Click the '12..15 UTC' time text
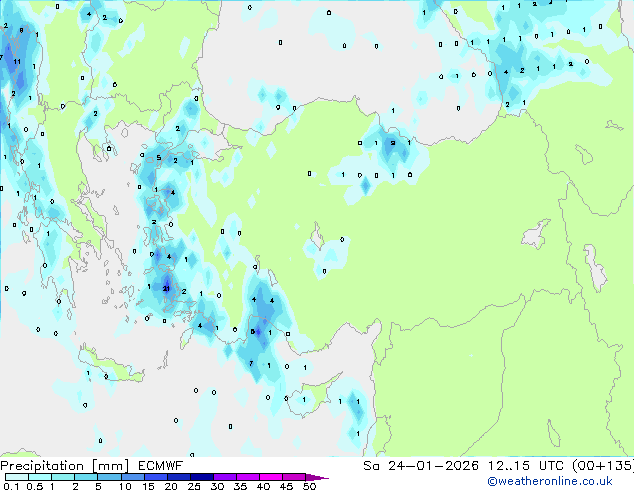The image size is (634, 490). (525, 466)
